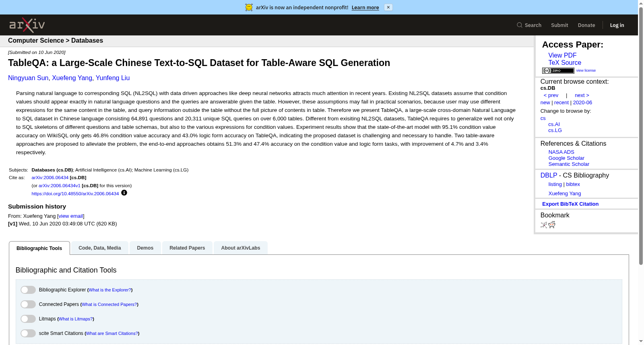Bookmark paper on BibSonomy

[x=544, y=225]
